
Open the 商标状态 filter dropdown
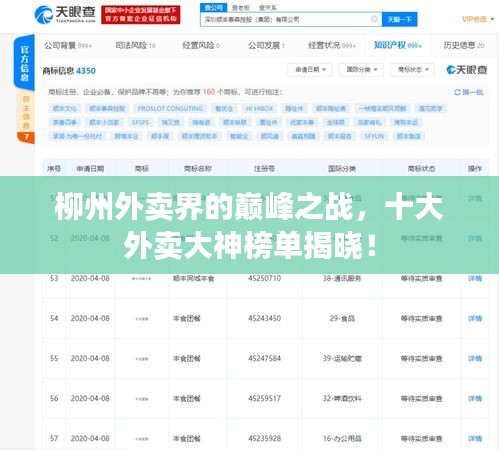[x=412, y=70]
